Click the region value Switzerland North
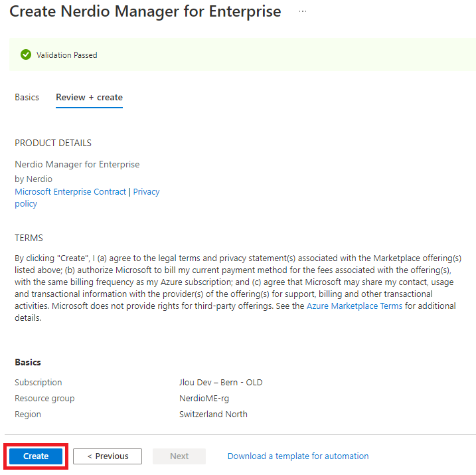 [213, 415]
